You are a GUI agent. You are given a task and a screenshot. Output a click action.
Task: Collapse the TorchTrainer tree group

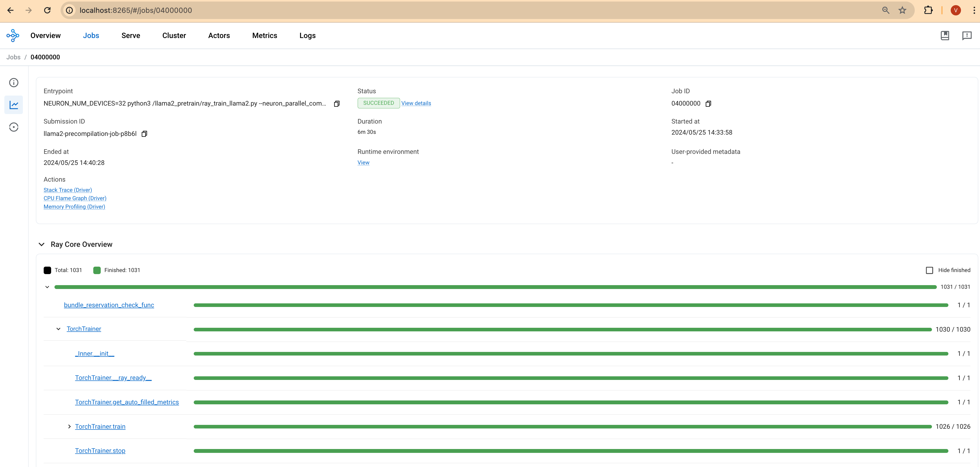[x=58, y=329]
